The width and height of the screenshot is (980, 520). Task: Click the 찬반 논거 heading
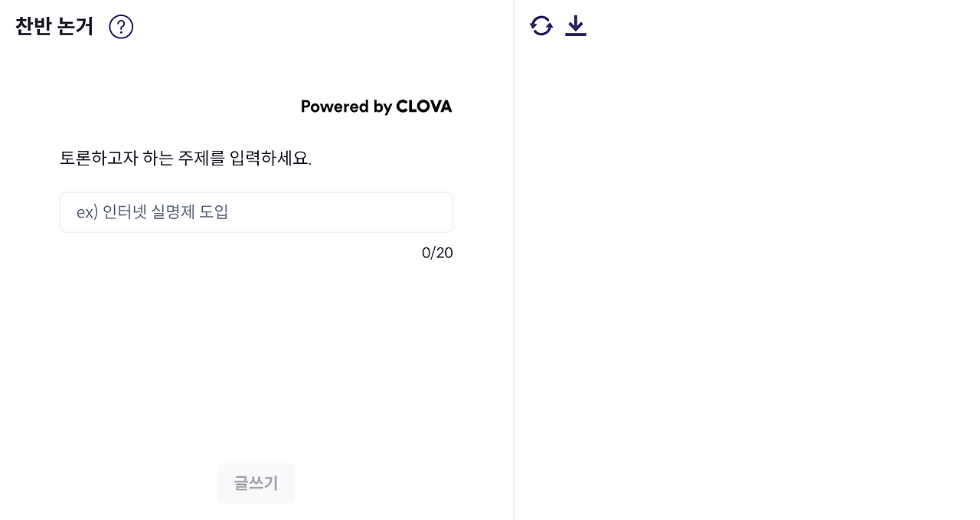[x=54, y=26]
